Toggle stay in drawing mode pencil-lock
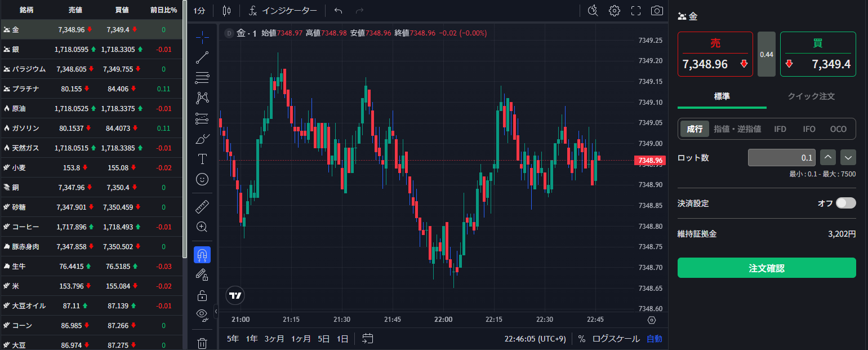Viewport: 868px width, 350px height. coord(202,275)
